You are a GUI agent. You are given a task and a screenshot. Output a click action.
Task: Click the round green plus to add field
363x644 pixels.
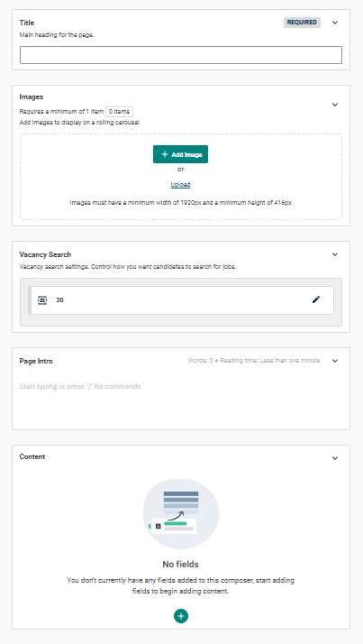tap(181, 616)
